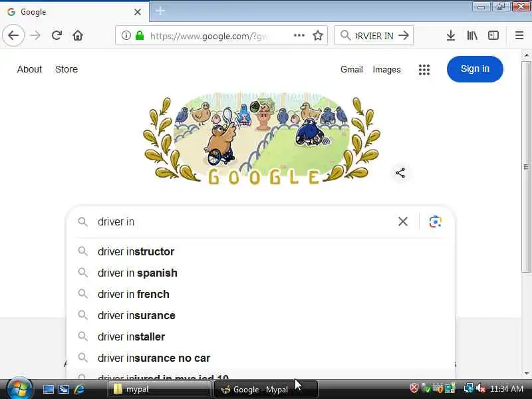
Task: Submit search with the arrow button
Action: click(404, 35)
